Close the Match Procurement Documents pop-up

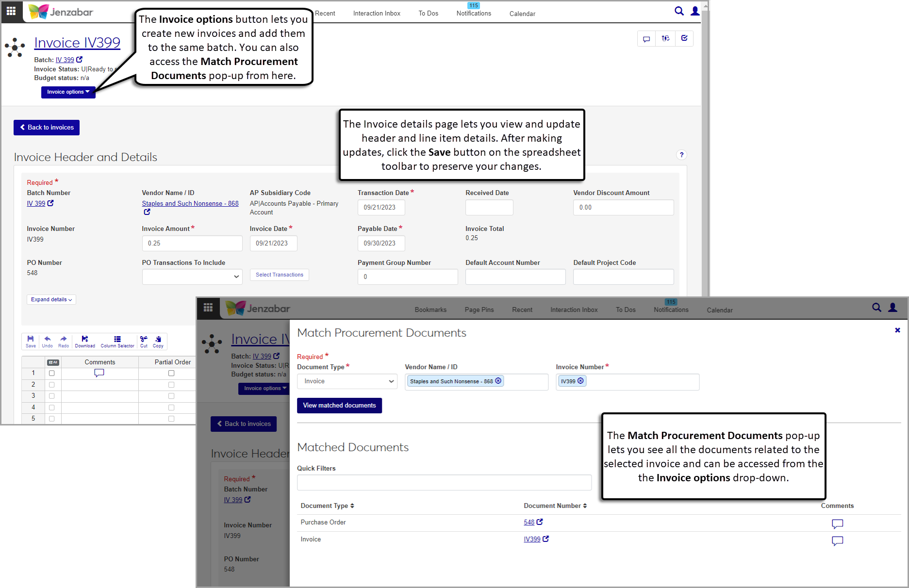[x=897, y=330]
